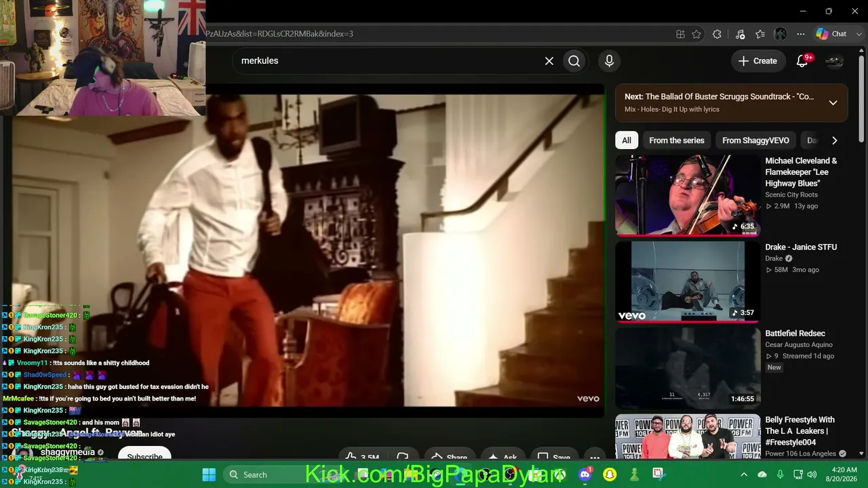Open YouTube notifications bell

[x=802, y=61]
